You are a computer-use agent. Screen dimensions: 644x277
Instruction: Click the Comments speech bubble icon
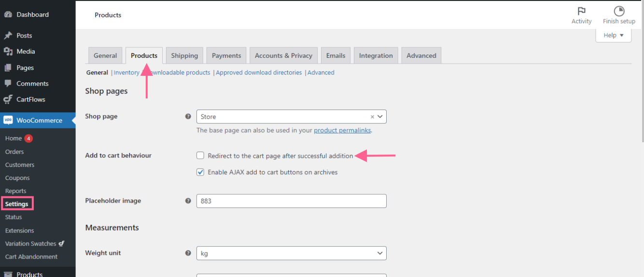coord(8,83)
